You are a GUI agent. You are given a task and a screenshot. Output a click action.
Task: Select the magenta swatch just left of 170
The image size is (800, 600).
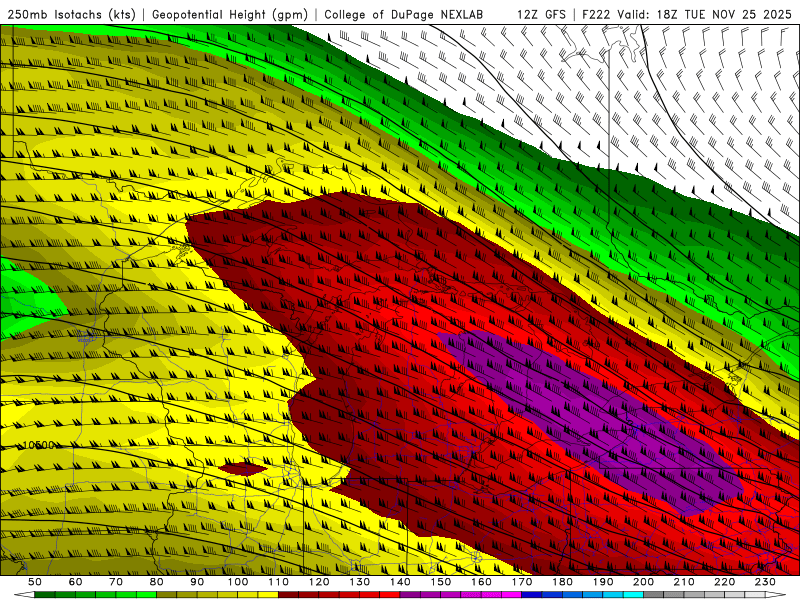[512, 595]
